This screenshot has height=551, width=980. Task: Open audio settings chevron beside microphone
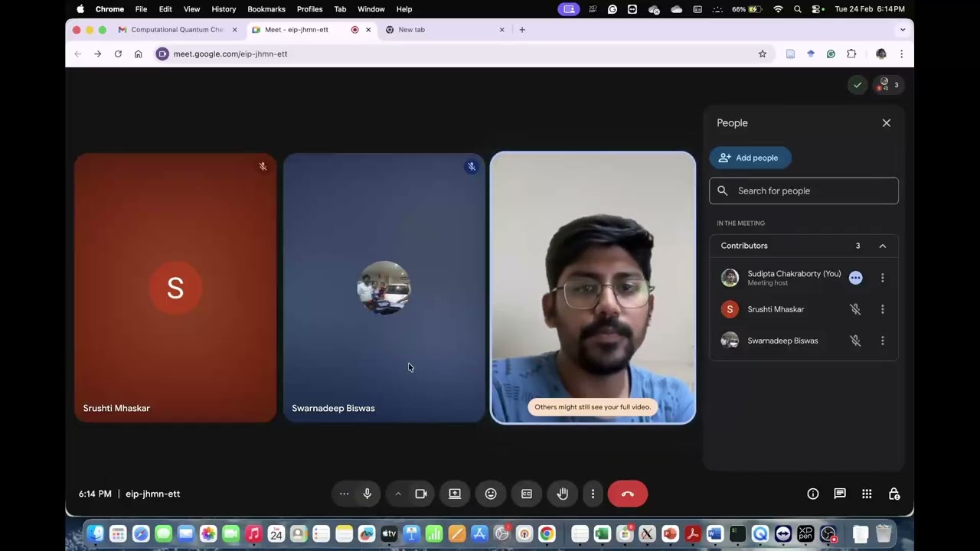(398, 494)
